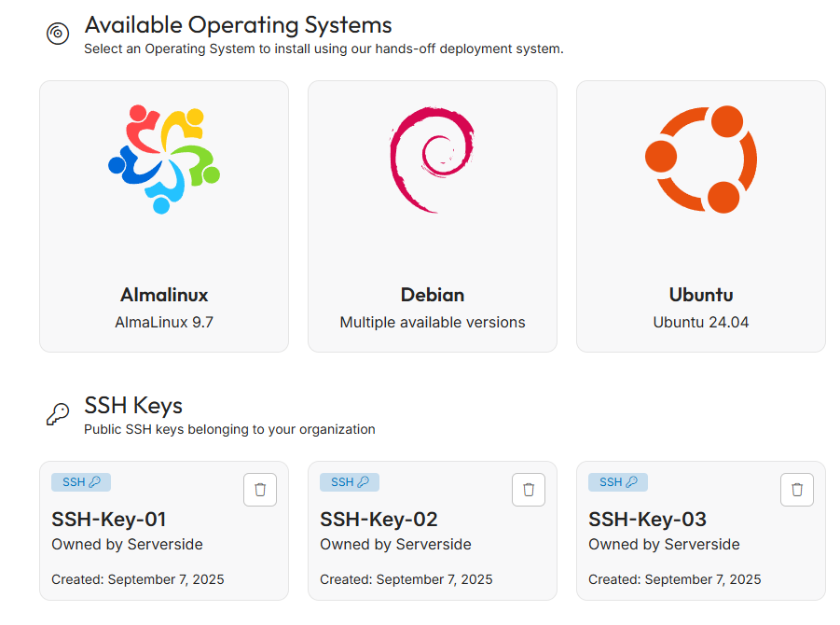
Task: Click the Debian card's pink logo swatch
Action: 432,159
